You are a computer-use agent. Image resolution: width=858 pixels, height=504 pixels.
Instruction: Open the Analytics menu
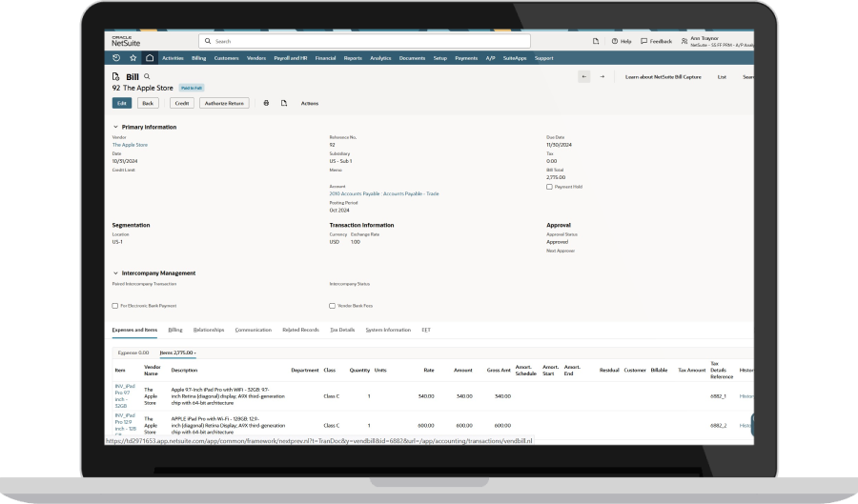(380, 58)
